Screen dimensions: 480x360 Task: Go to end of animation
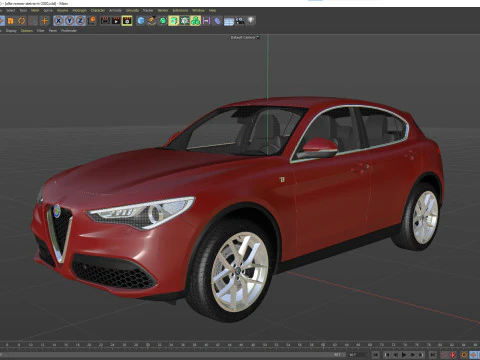[433, 355]
